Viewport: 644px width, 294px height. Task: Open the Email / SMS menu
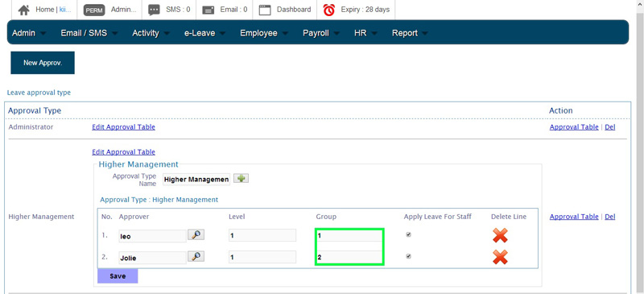pyautogui.click(x=84, y=33)
